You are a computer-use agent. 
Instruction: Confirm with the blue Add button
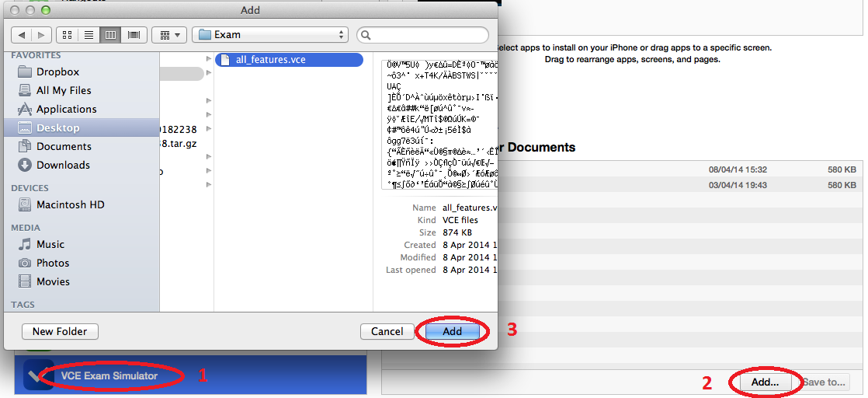(453, 331)
